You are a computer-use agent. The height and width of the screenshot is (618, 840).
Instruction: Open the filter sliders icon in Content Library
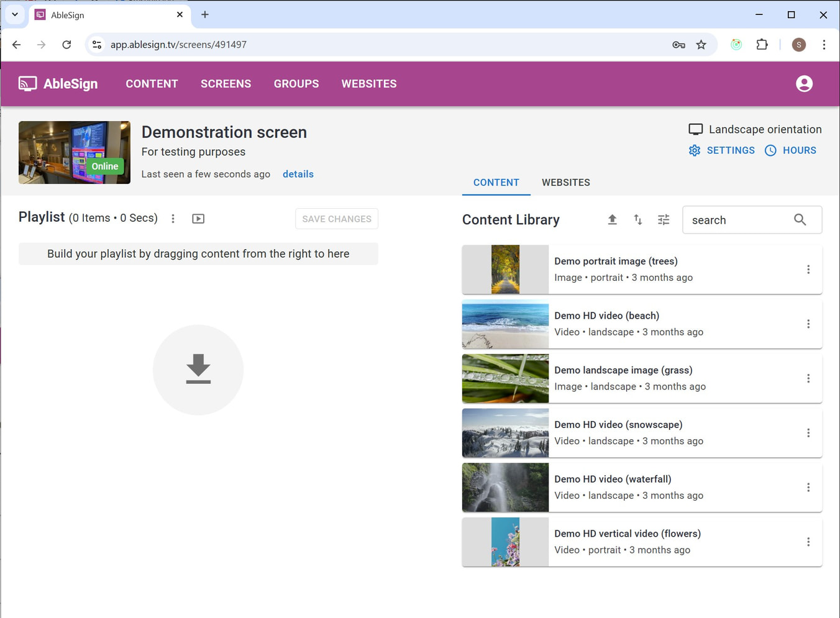tap(664, 220)
